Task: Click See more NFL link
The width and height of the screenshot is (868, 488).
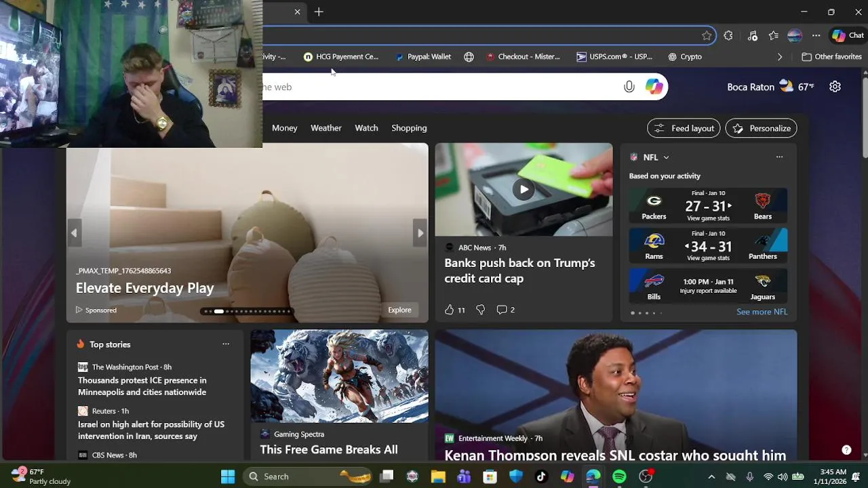Action: click(762, 312)
